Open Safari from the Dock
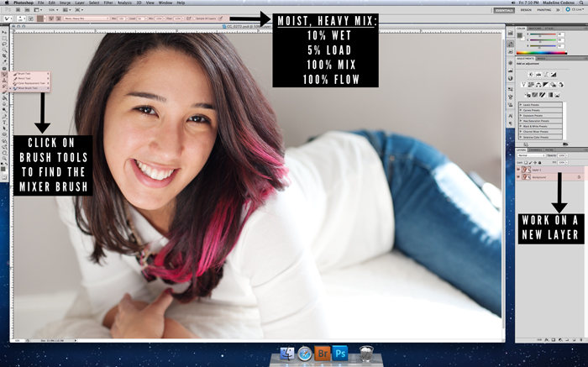 click(x=305, y=354)
